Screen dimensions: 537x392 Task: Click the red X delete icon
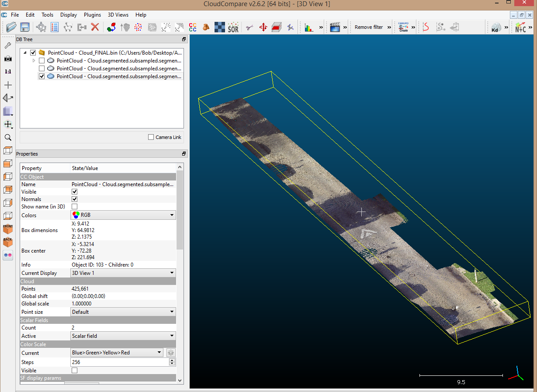click(x=95, y=27)
